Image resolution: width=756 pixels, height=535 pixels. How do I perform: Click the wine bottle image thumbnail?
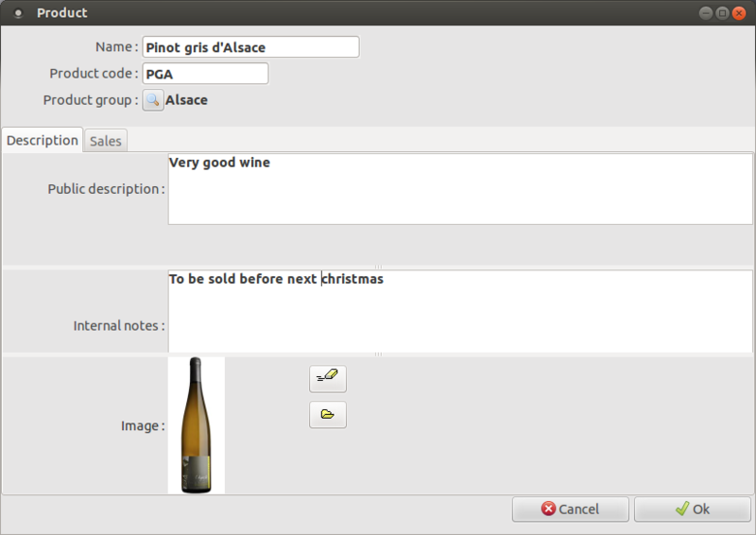(197, 425)
